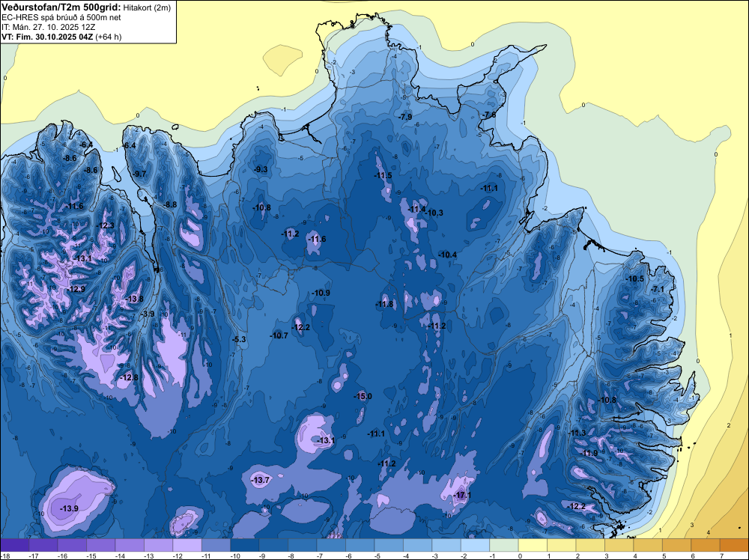Click the pale green swatch above the -1 label
This screenshot has height=560, width=749.
pos(504,545)
